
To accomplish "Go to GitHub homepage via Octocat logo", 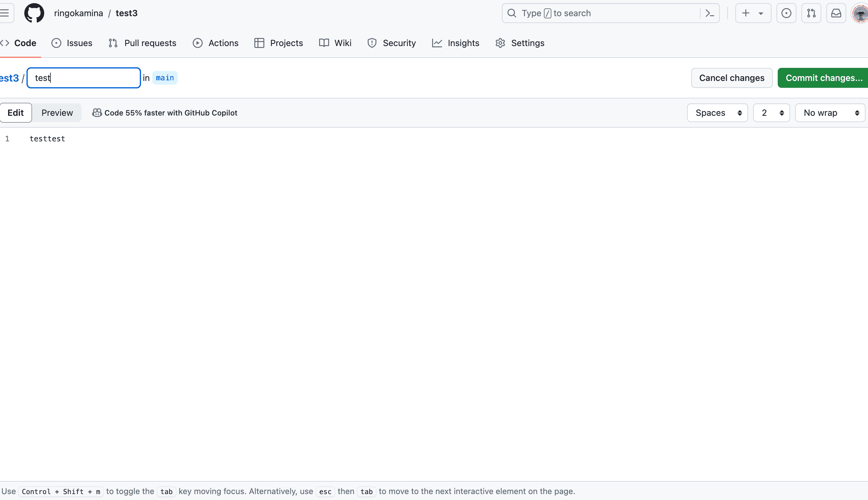I will point(34,13).
